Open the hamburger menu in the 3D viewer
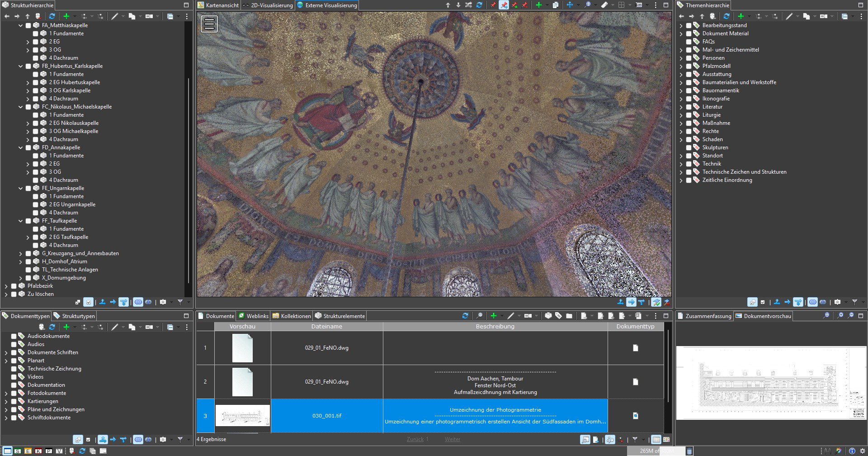The image size is (868, 456). click(x=209, y=24)
